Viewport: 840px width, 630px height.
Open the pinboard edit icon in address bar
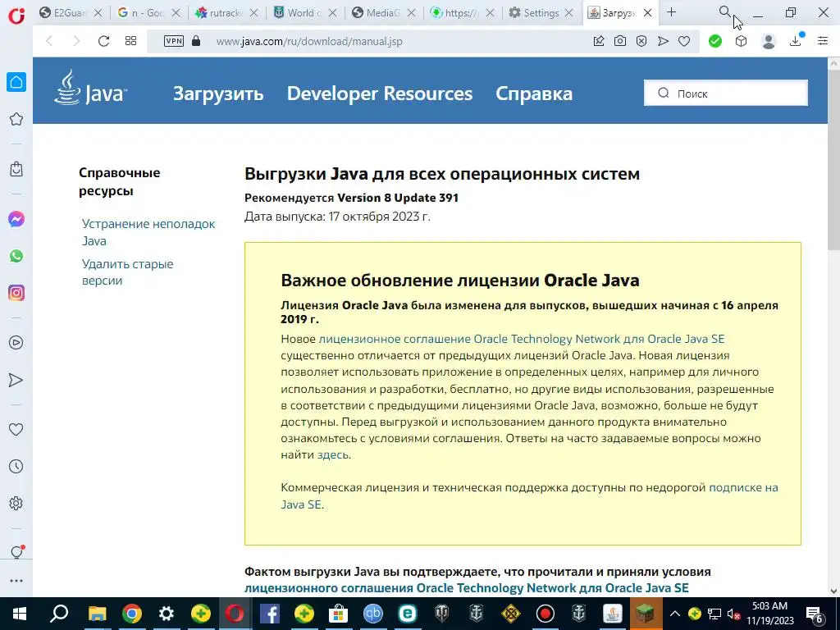click(x=599, y=41)
